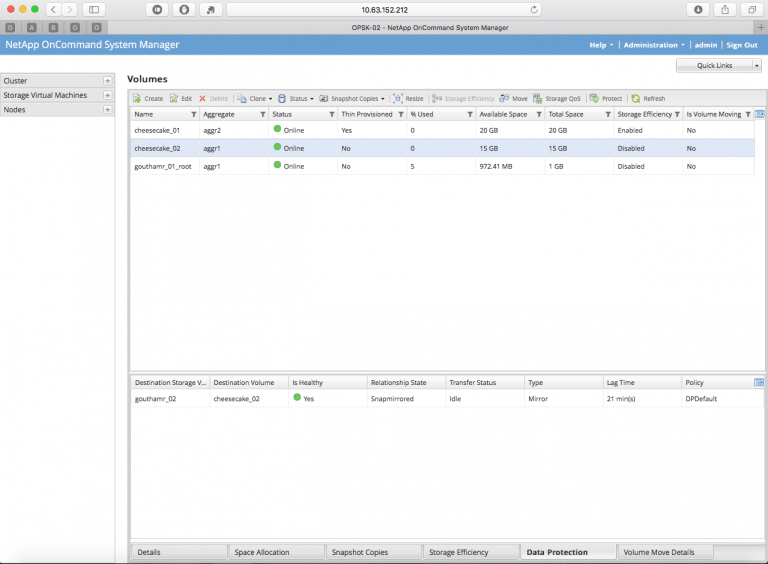Refresh the volumes list
768x564 pixels.
(636, 99)
